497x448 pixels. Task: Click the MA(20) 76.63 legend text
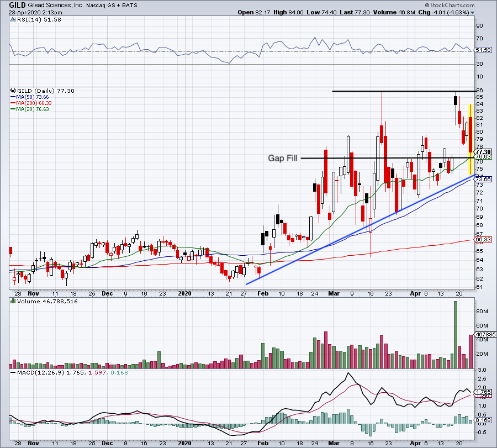coord(33,109)
